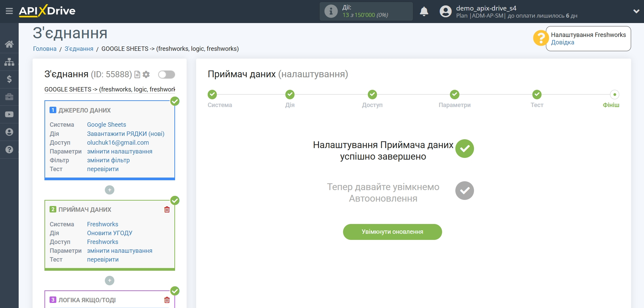Click the Увімкнути оновлення button
The width and height of the screenshot is (644, 308).
point(392,232)
